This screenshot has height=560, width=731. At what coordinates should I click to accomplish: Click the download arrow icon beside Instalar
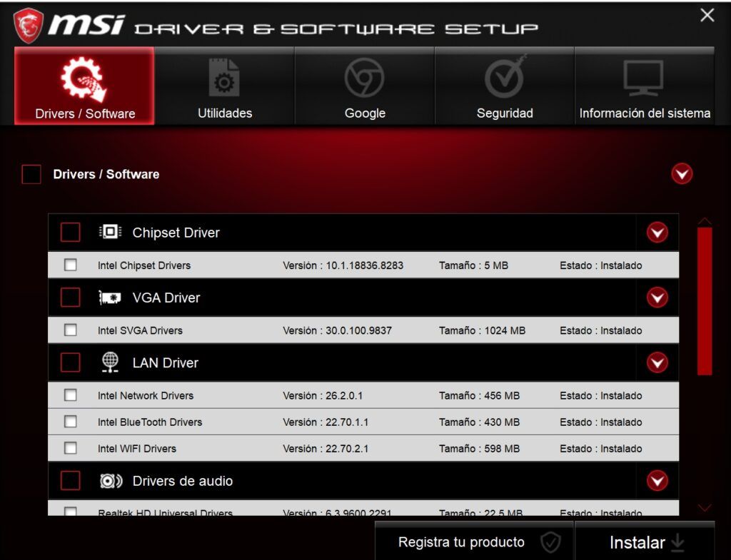(677, 543)
